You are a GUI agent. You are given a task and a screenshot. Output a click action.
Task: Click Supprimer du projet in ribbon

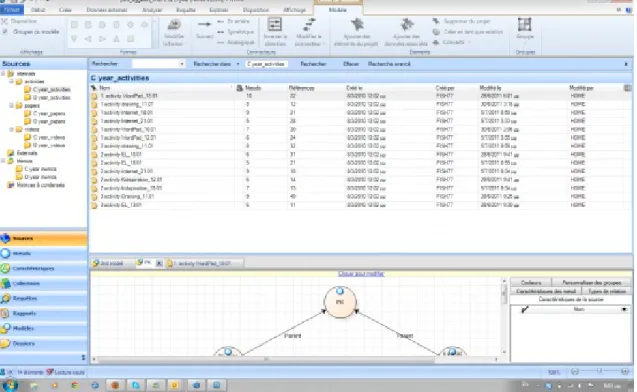[462, 21]
